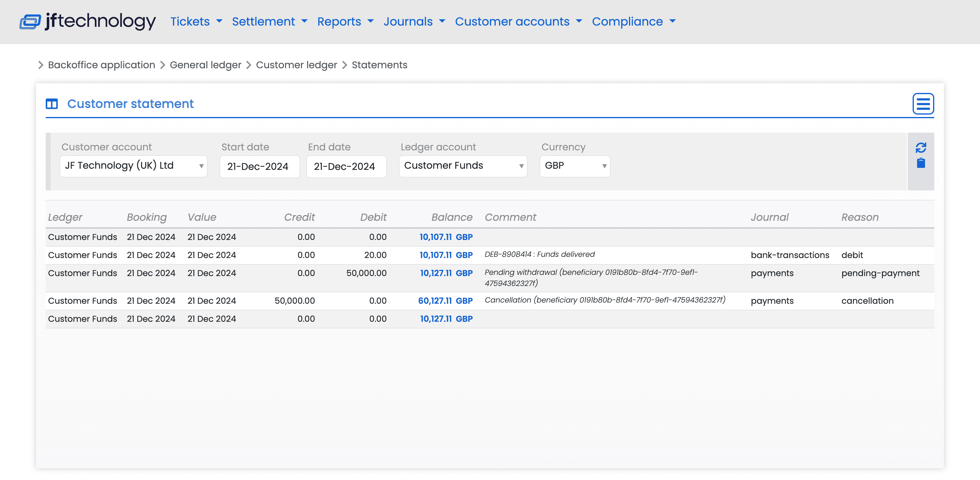The image size is (980, 480).
Task: Open the Settlement menu
Action: [x=270, y=21]
